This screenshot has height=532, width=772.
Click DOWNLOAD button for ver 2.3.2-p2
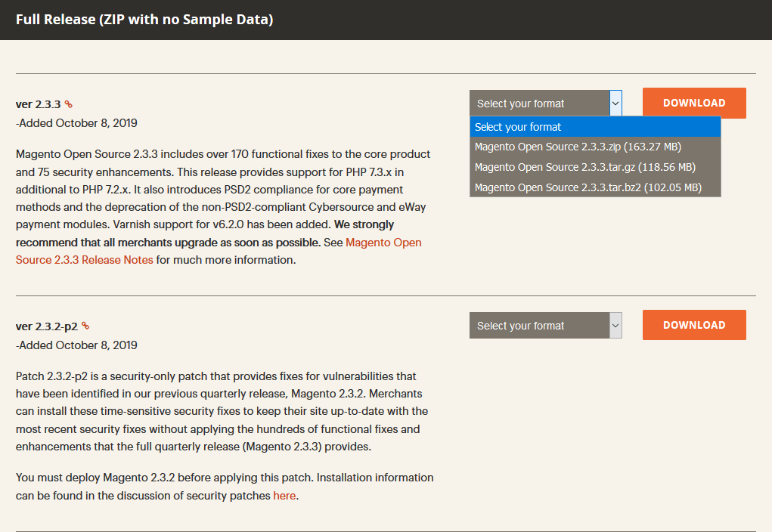pyautogui.click(x=694, y=325)
